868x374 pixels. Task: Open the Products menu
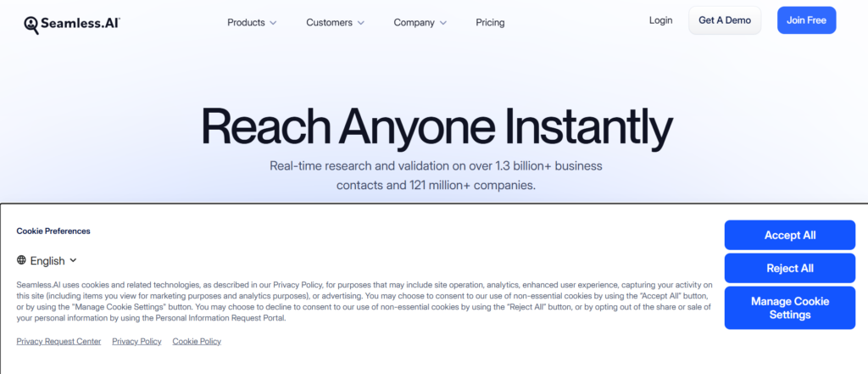[246, 23]
